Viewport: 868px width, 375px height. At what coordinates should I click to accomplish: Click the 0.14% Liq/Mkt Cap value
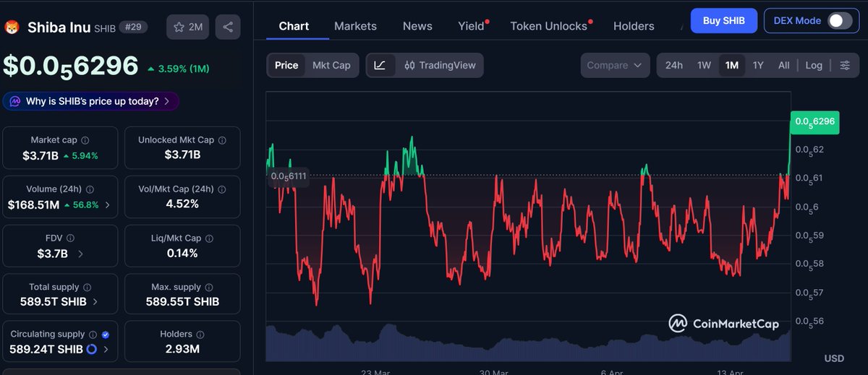pyautogui.click(x=182, y=253)
